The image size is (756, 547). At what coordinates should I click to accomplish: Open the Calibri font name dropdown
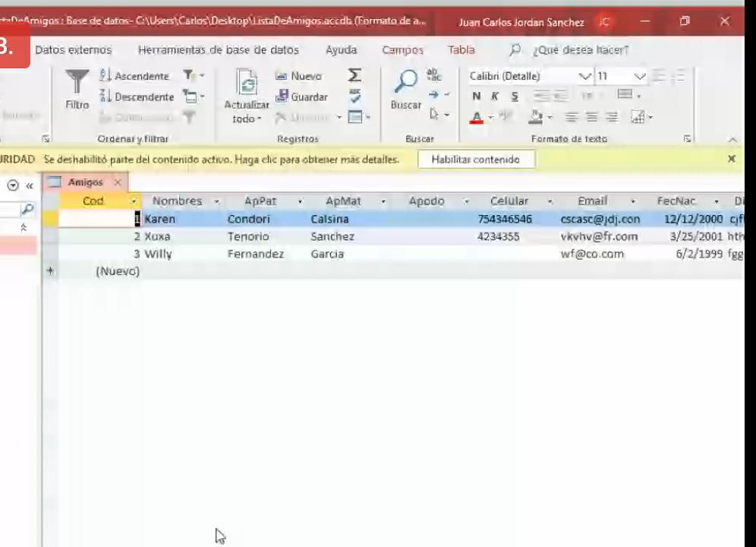[x=584, y=76]
